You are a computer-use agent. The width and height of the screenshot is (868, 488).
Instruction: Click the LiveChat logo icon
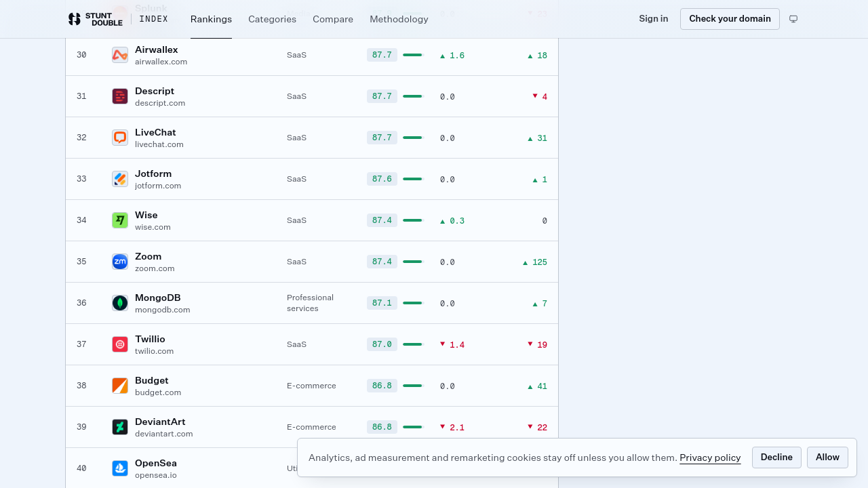pos(120,138)
